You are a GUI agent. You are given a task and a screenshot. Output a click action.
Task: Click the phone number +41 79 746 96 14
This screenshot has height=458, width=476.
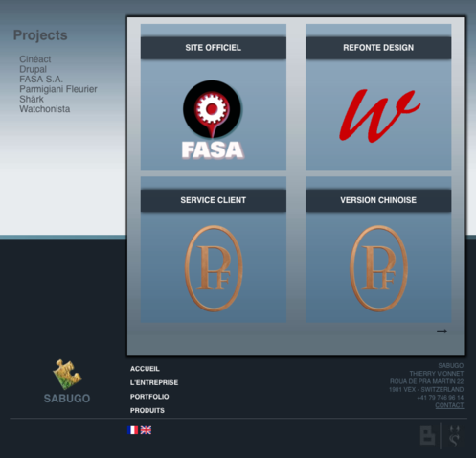(x=440, y=398)
